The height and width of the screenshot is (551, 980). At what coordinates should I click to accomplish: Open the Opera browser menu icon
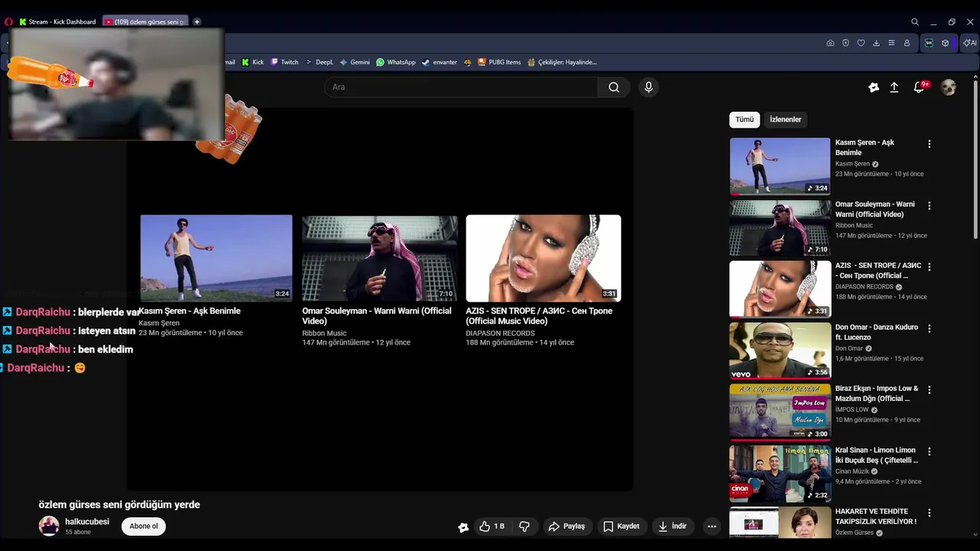(x=8, y=21)
